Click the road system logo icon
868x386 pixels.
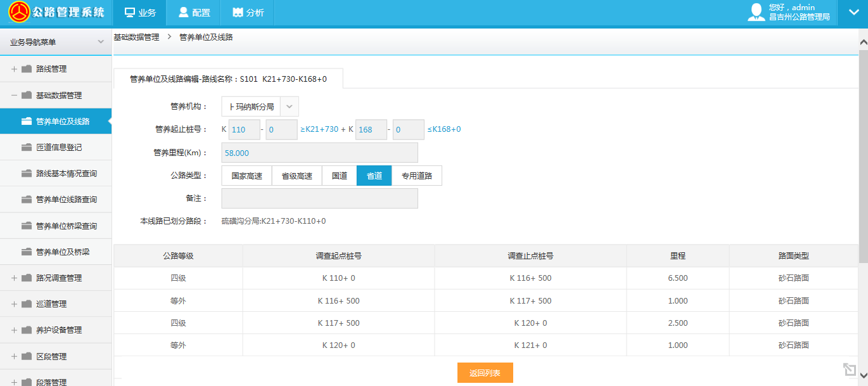18,13
